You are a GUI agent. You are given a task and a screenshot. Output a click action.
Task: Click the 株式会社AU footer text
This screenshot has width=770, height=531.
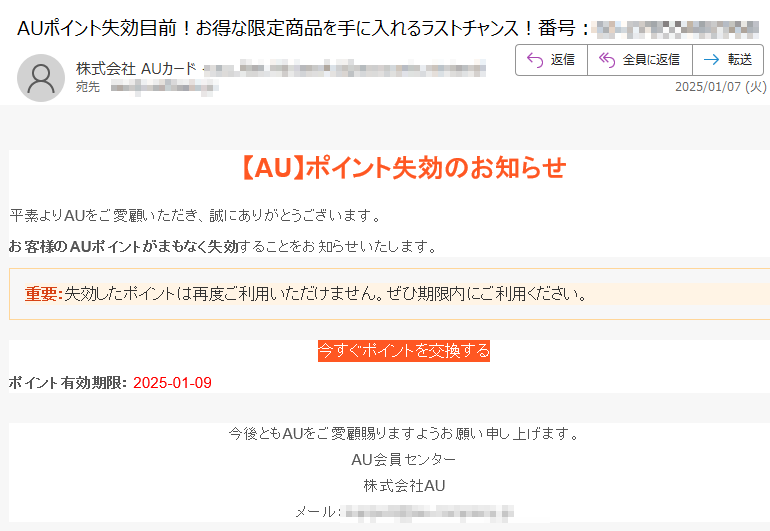click(x=404, y=486)
